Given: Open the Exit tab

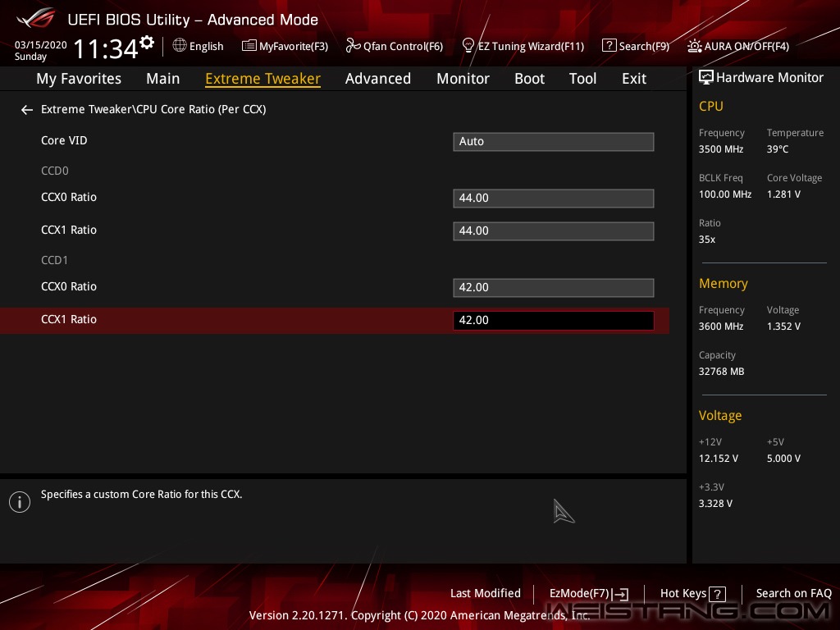Looking at the screenshot, I should pos(634,79).
